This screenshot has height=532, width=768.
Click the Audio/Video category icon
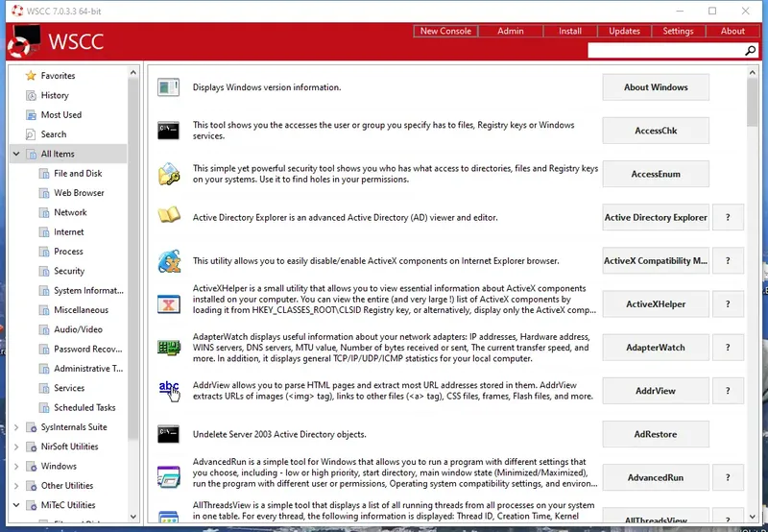tap(44, 329)
